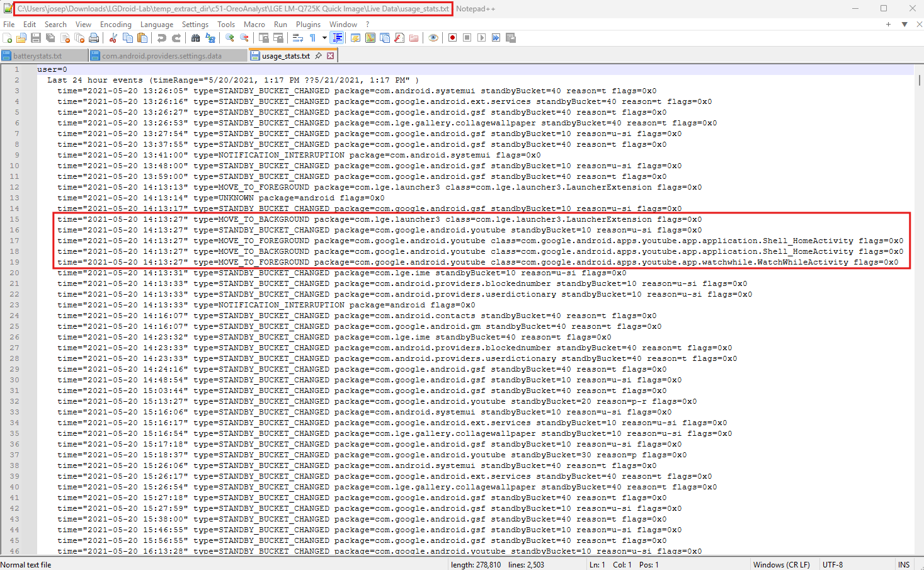
Task: Open Find with the binoculars icon
Action: click(195, 38)
